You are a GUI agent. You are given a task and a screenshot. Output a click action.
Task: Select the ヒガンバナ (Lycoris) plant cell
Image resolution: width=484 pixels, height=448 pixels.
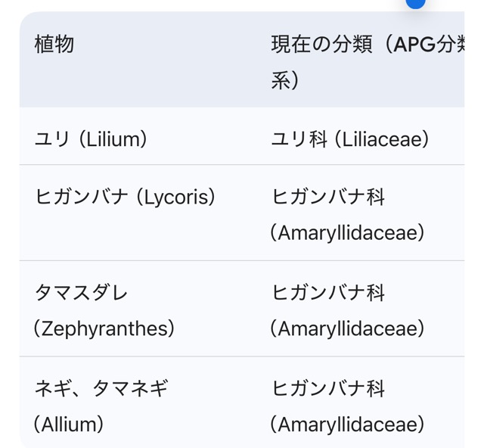pyautogui.click(x=126, y=197)
